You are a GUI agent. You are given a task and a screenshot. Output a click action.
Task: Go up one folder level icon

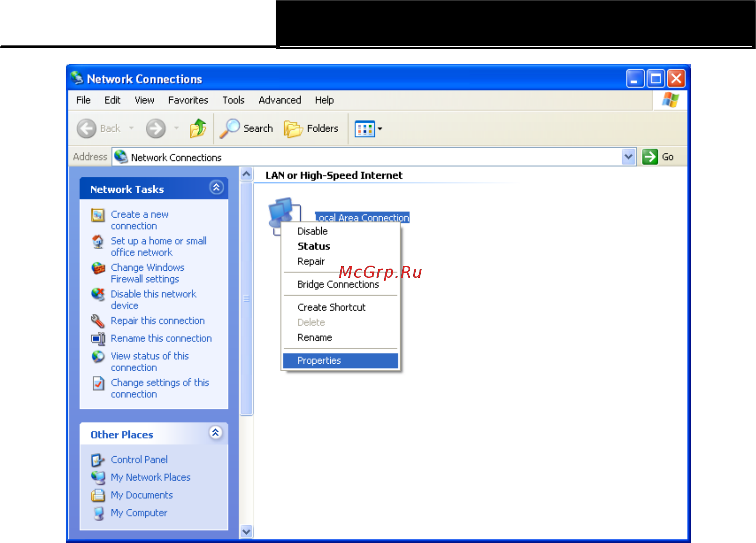[x=198, y=128]
